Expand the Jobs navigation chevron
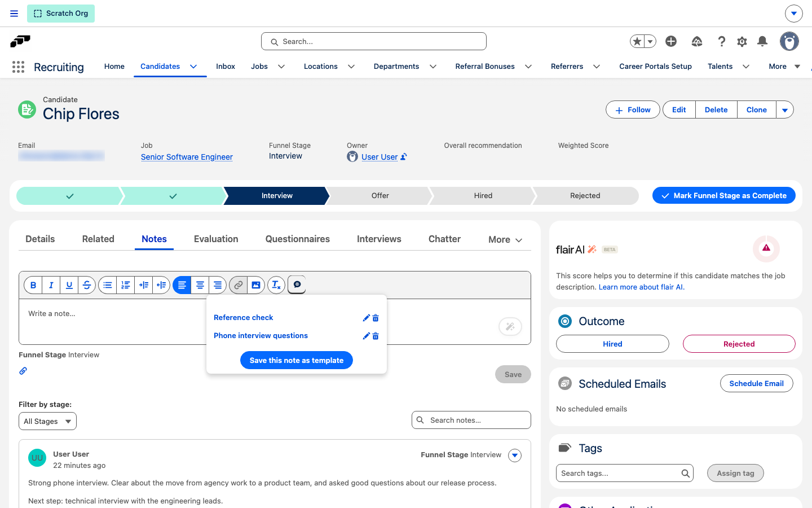 [281, 67]
